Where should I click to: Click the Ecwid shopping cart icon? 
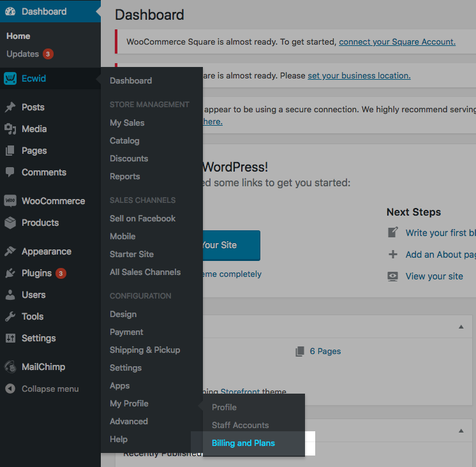click(10, 78)
